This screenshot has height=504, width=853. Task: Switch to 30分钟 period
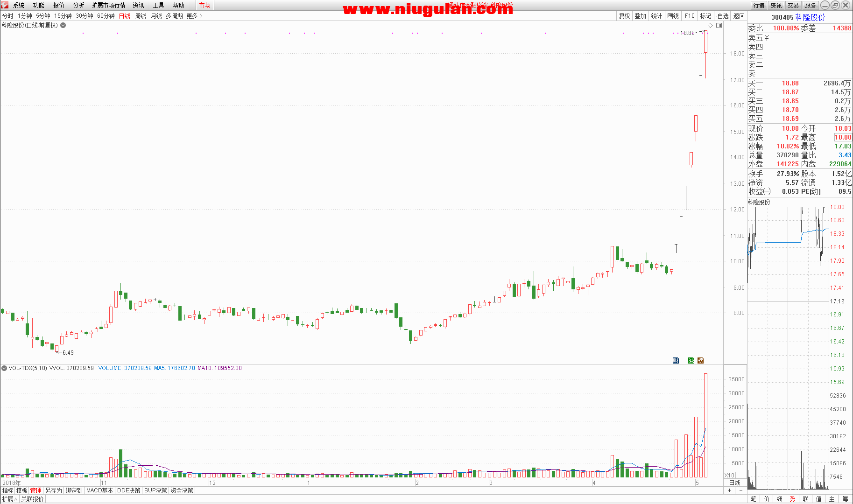point(85,16)
